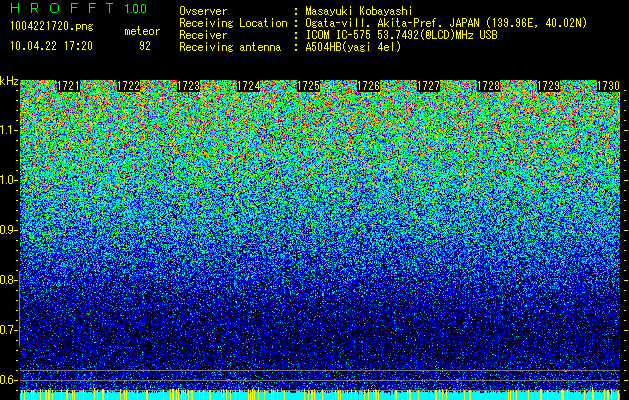This screenshot has height=400, width=629.
Task: Click the 1.0 frequency axis label
Action: pyautogui.click(x=8, y=180)
